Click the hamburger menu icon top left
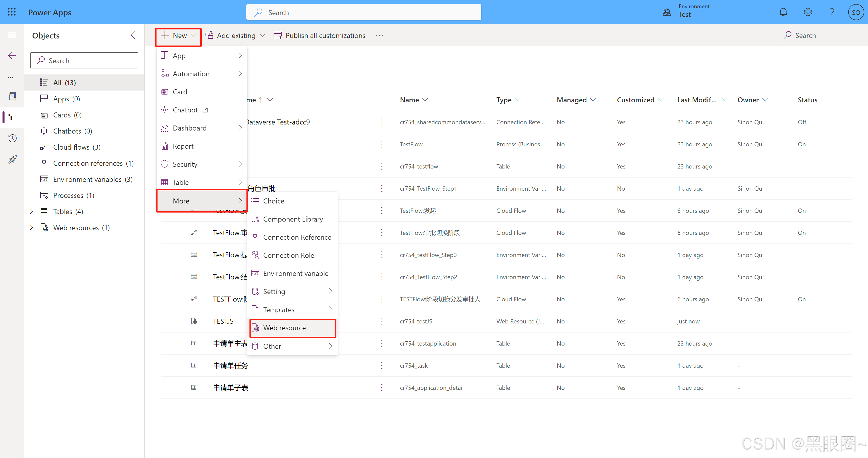The image size is (868, 458). [x=12, y=35]
